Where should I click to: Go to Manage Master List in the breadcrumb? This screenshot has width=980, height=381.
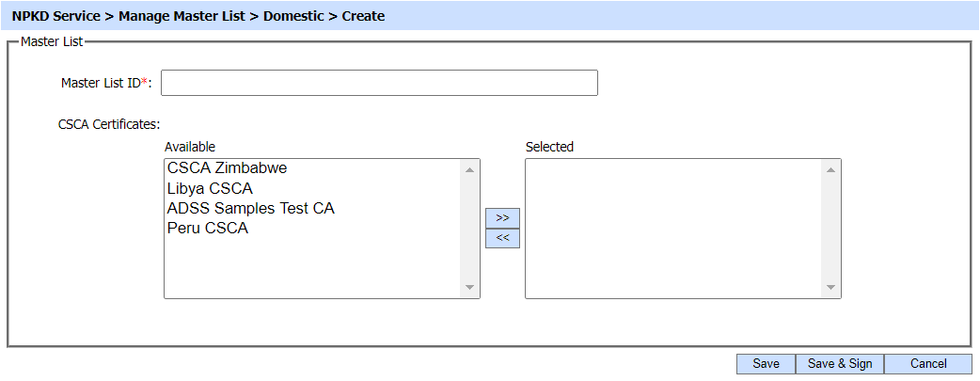pyautogui.click(x=182, y=16)
